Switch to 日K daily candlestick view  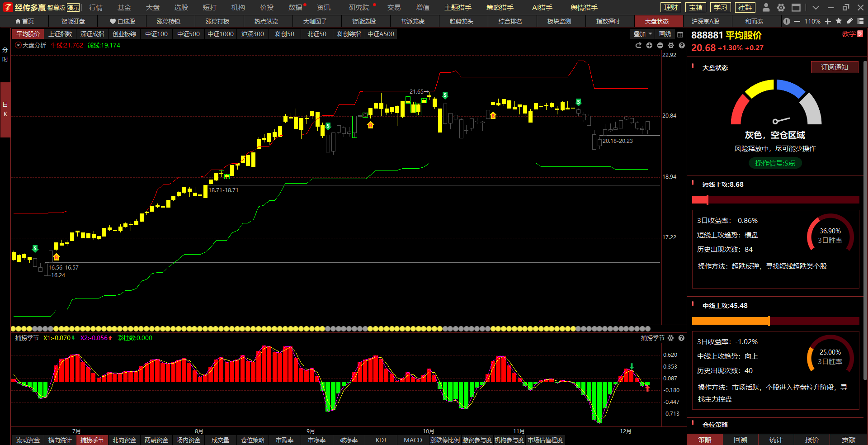pyautogui.click(x=5, y=109)
